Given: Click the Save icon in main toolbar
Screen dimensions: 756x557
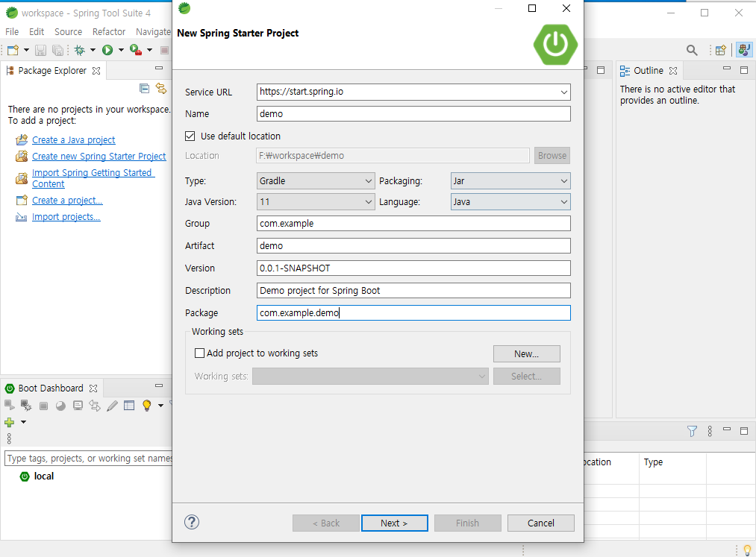Looking at the screenshot, I should click(x=40, y=50).
